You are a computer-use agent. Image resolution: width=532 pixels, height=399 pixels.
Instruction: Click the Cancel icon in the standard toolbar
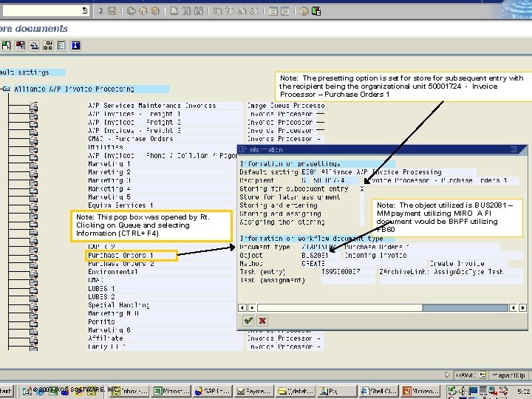click(155, 11)
